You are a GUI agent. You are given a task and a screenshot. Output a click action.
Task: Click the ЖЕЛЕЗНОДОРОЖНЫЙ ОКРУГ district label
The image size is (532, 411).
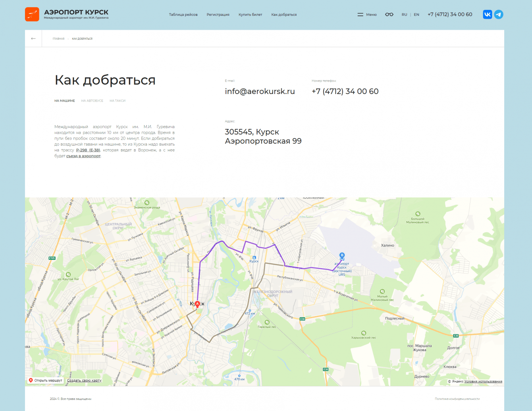tap(273, 294)
